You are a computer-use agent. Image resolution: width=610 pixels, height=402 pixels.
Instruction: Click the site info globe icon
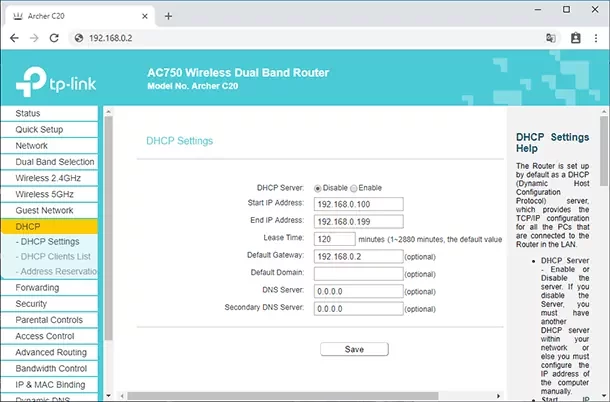(79, 38)
